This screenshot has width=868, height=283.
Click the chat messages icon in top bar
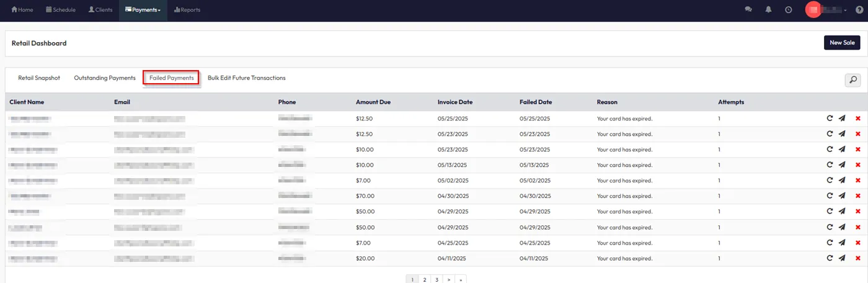point(748,10)
